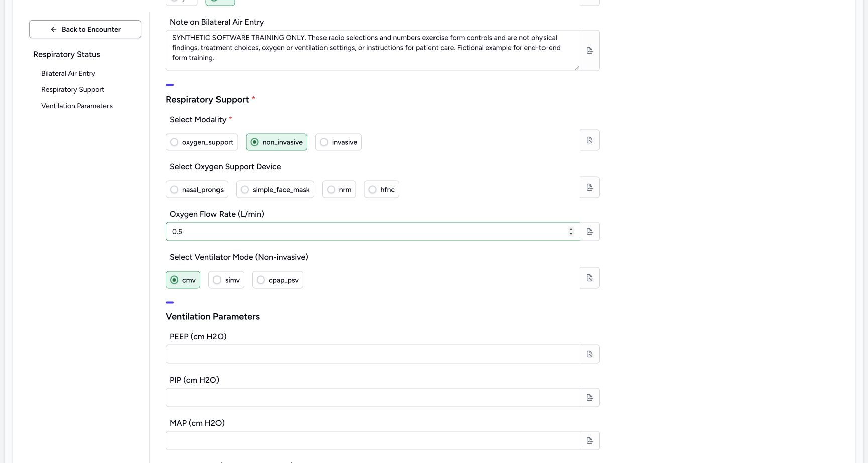Click note icon next to Oxygen Flow Rate
The height and width of the screenshot is (463, 868).
589,232
